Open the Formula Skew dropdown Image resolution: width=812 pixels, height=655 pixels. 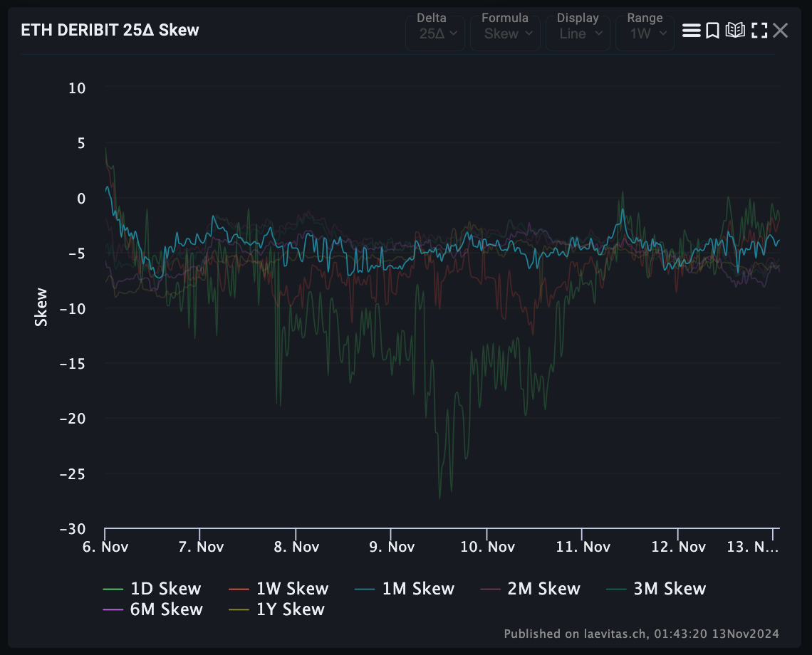click(505, 33)
